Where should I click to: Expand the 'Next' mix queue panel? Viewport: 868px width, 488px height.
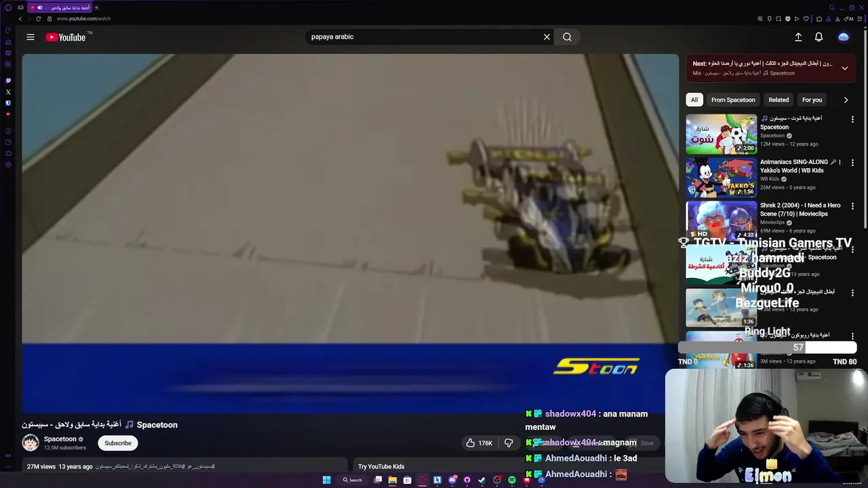pyautogui.click(x=844, y=68)
